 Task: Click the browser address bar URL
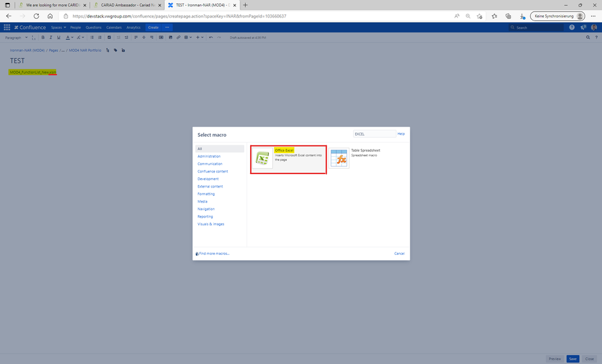(180, 16)
